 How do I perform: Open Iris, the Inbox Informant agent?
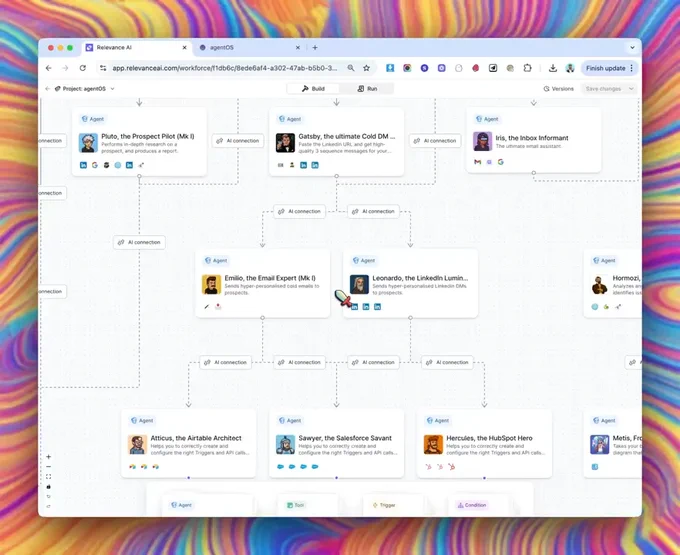click(534, 140)
